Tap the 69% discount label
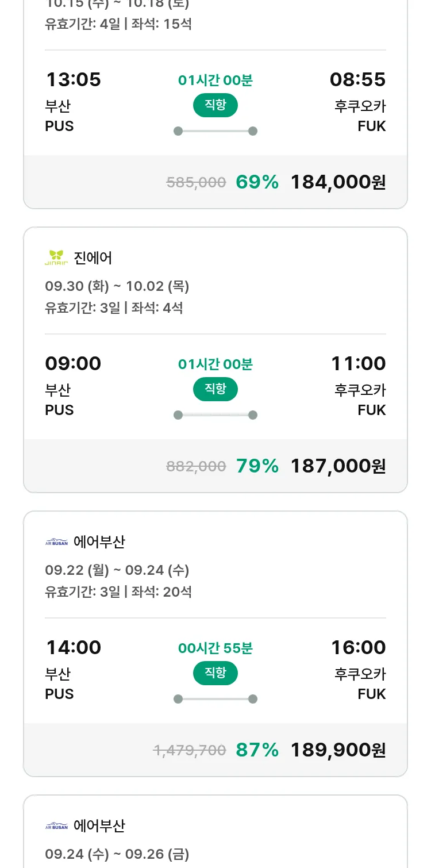Screen dimensions: 431x868 tap(257, 182)
